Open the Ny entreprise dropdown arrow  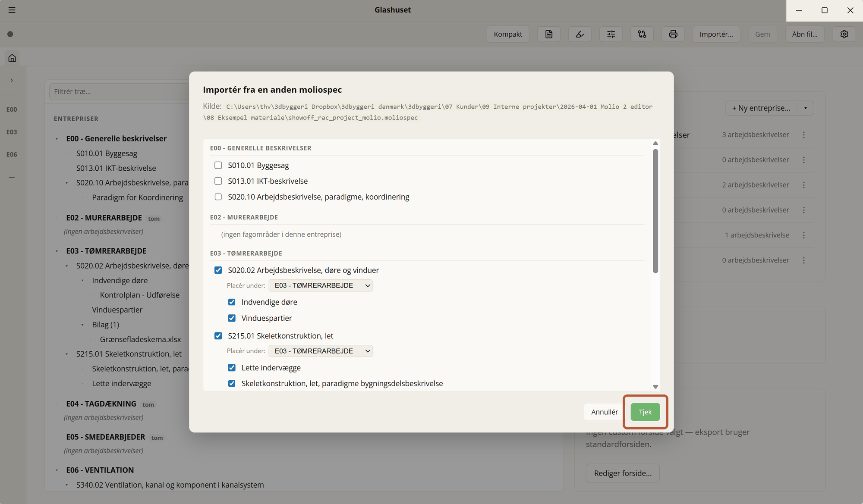coord(806,108)
